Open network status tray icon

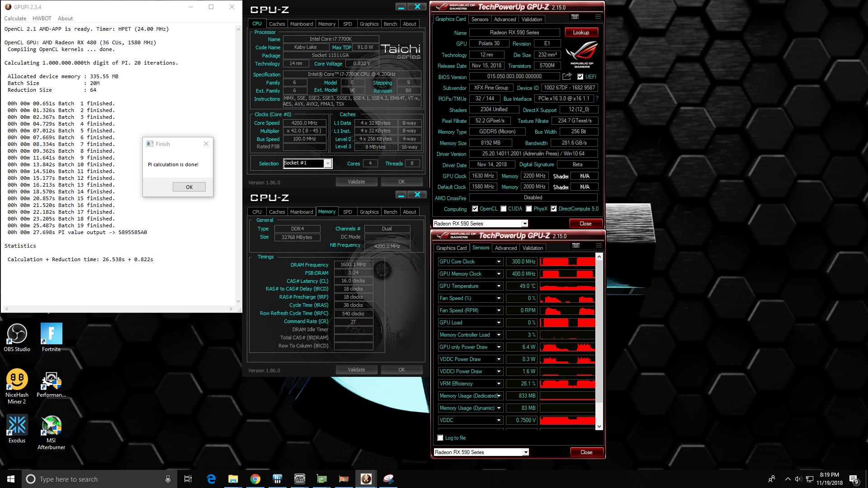click(810, 479)
